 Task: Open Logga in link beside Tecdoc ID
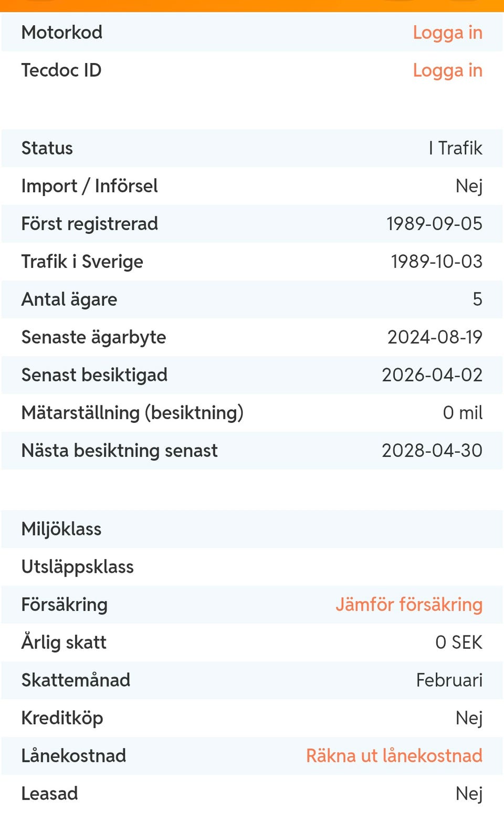pos(447,70)
